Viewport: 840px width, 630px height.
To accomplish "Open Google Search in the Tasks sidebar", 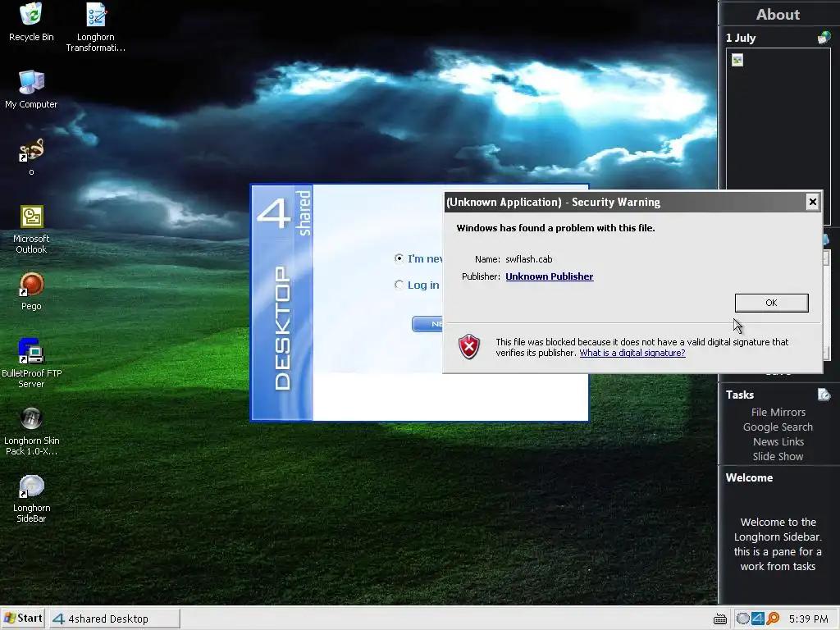I will coord(778,427).
